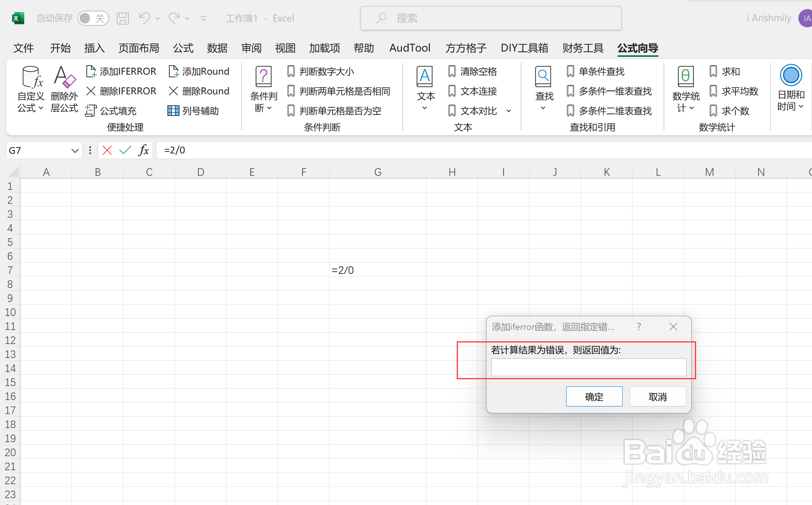Open the 列号辅助 column helper tool
This screenshot has height=505, width=812.
pyautogui.click(x=173, y=111)
